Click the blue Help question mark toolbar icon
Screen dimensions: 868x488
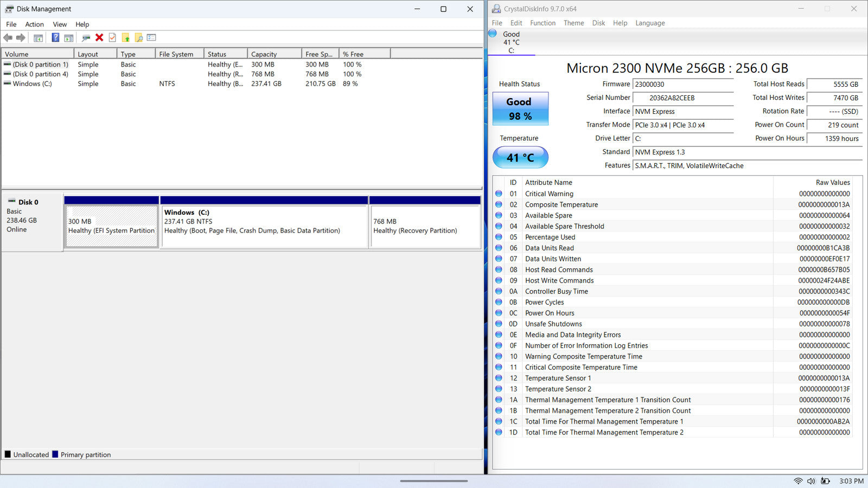[x=55, y=37]
